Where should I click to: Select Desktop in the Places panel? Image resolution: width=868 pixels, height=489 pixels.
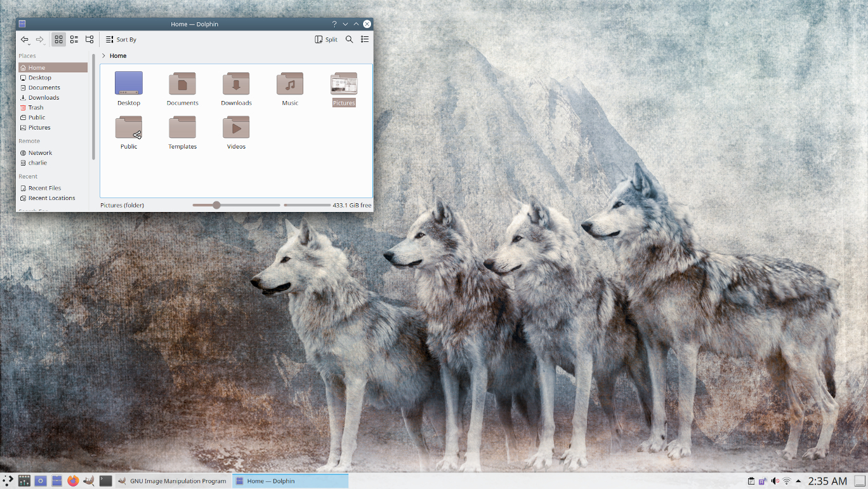pos(53,77)
